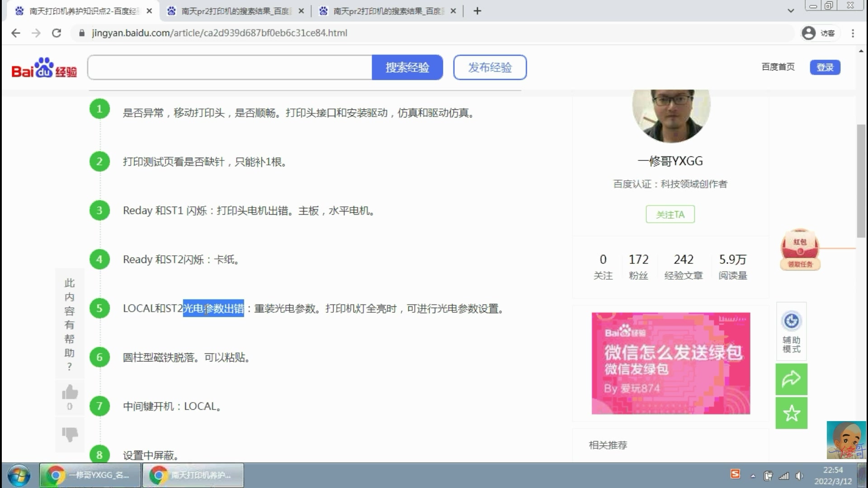Image resolution: width=868 pixels, height=488 pixels.
Task: Click the green star favorite icon
Action: pos(791,413)
